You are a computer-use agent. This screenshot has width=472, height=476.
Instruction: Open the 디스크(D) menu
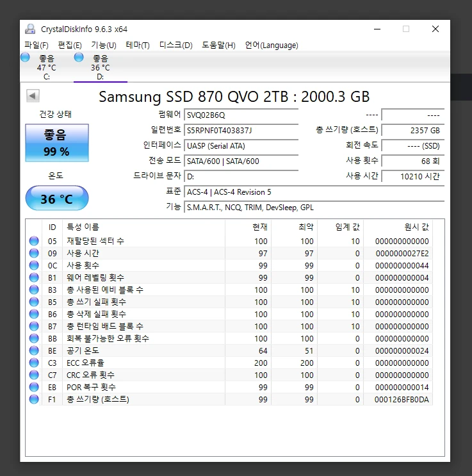click(176, 45)
